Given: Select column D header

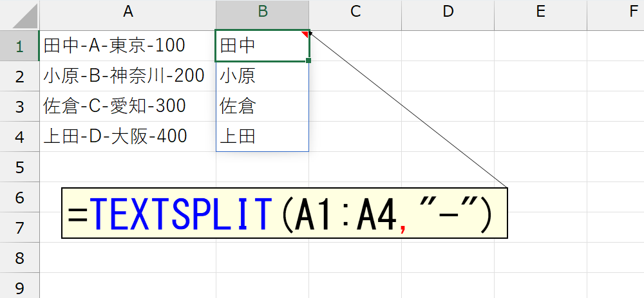Looking at the screenshot, I should pyautogui.click(x=448, y=15).
